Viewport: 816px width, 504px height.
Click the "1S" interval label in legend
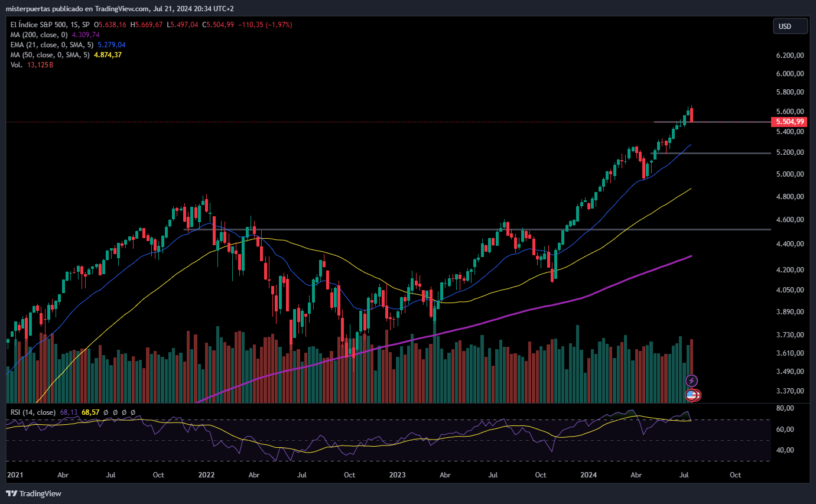[73, 25]
